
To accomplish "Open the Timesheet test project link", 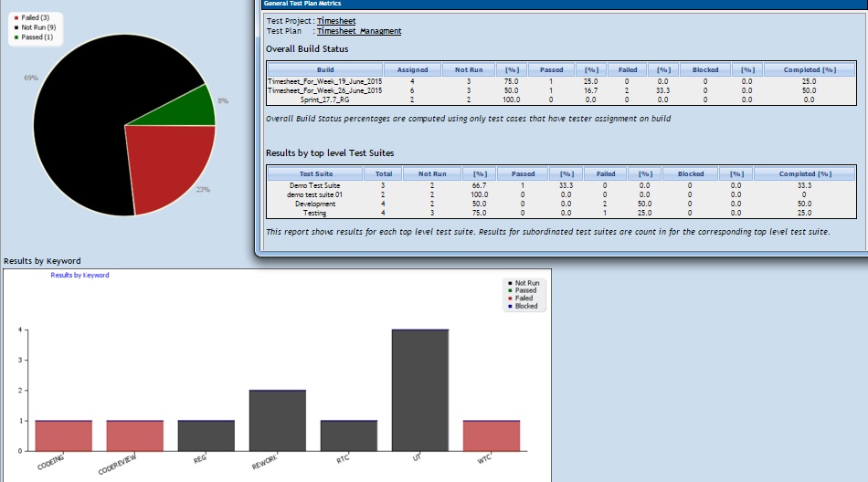I will pyautogui.click(x=336, y=20).
